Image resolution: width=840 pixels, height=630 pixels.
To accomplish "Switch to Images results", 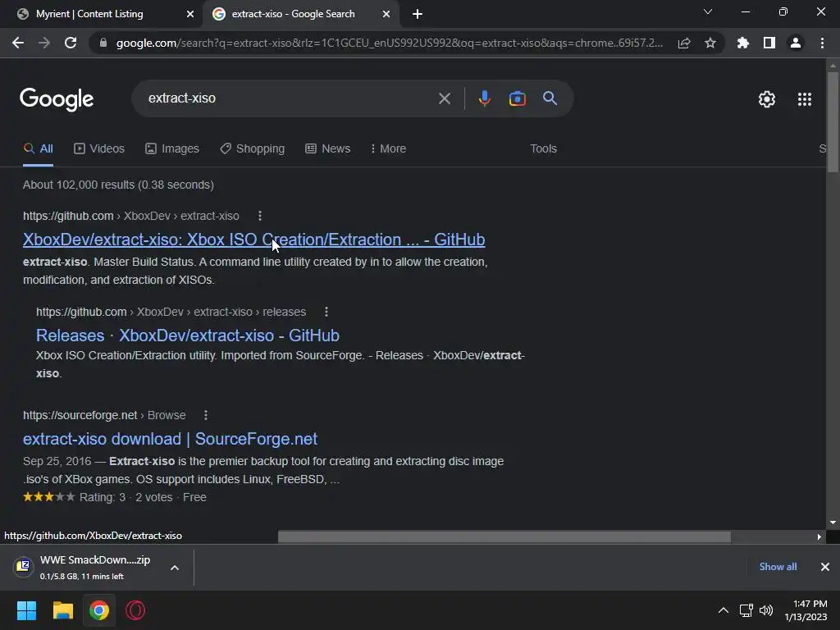I will click(172, 149).
